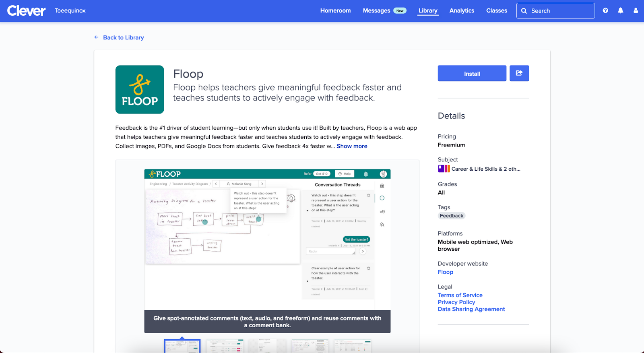This screenshot has height=353, width=644.
Task: Click the main Floop screenshot image
Action: click(x=267, y=239)
